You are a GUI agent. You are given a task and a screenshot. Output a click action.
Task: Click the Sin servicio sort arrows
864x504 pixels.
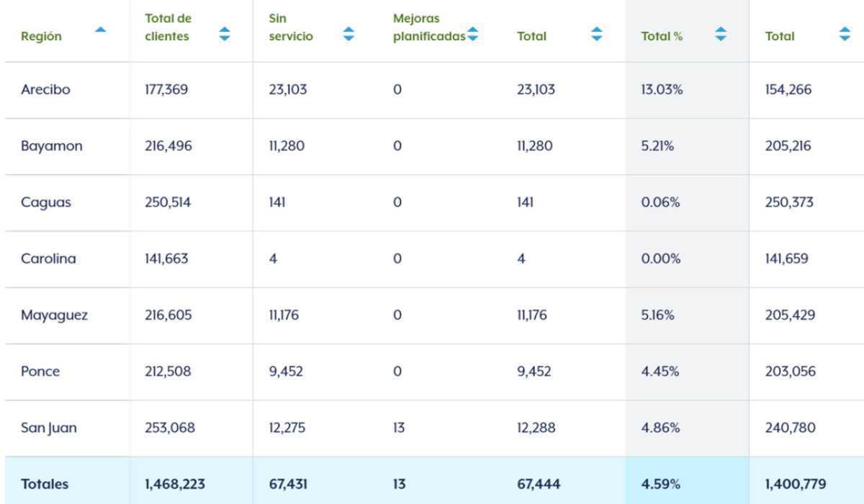click(x=348, y=34)
